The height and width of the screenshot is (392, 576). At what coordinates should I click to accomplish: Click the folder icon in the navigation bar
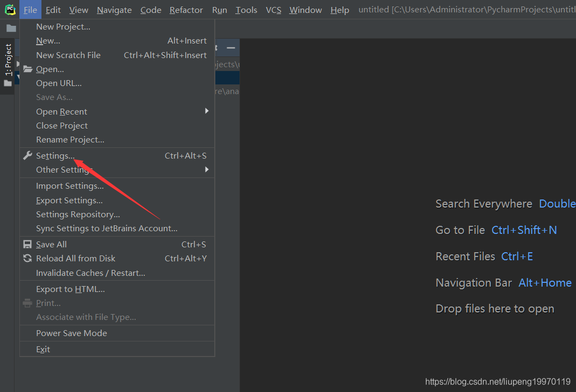pos(11,28)
